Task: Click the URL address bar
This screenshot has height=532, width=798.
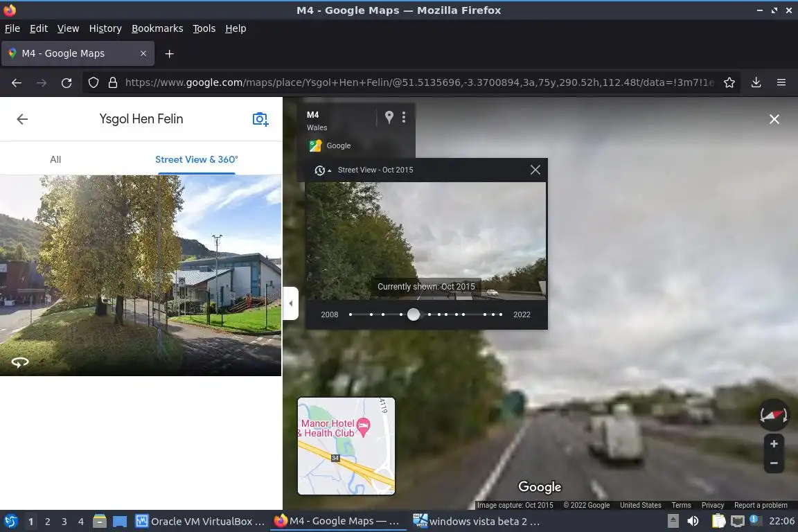Action: pos(419,82)
